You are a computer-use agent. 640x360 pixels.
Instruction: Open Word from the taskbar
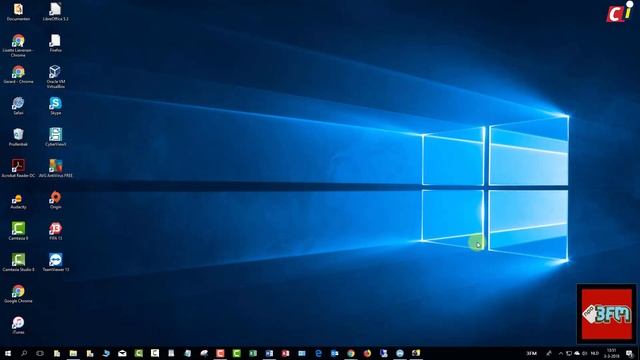point(269,353)
